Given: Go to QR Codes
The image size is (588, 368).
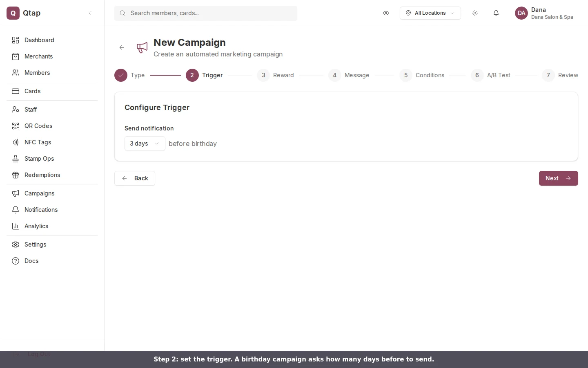Looking at the screenshot, I should pyautogui.click(x=52, y=126).
